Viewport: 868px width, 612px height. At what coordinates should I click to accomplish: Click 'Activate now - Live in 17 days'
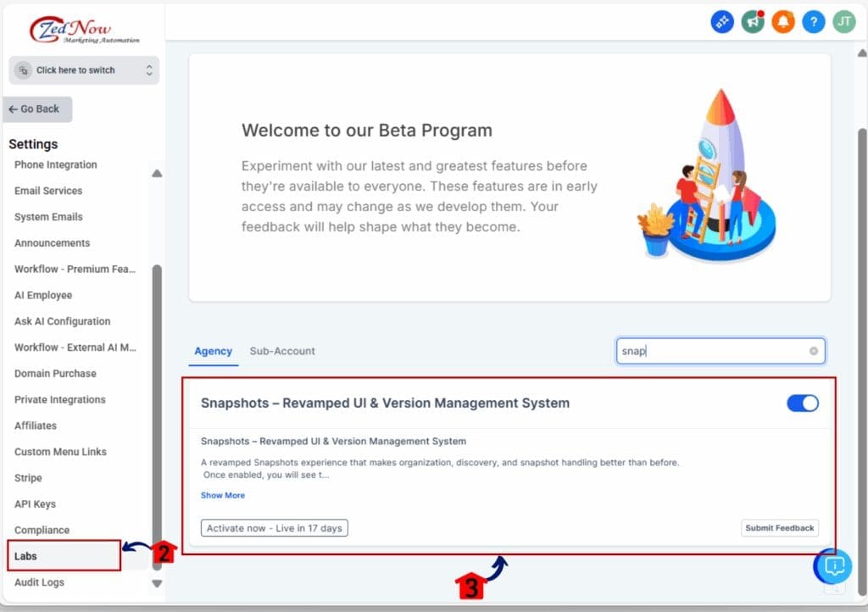[274, 528]
